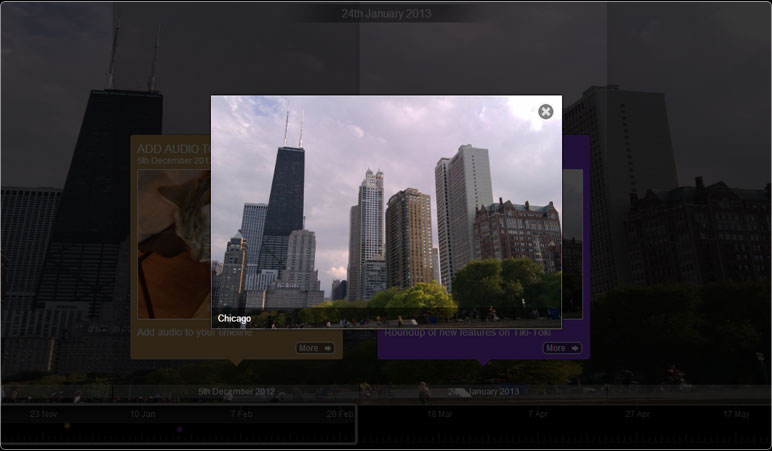772x451 pixels.
Task: Select the January 2013 marker on timeline
Action: tap(484, 392)
